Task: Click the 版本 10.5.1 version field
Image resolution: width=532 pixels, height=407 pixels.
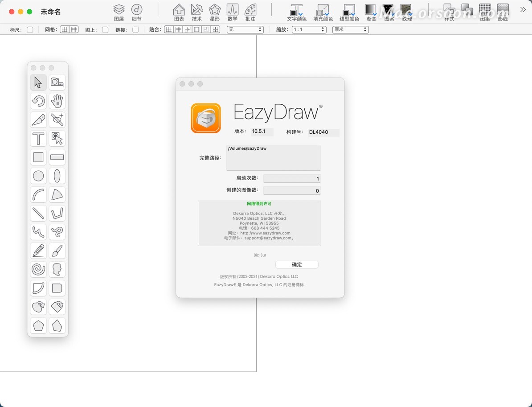Action: coord(262,132)
